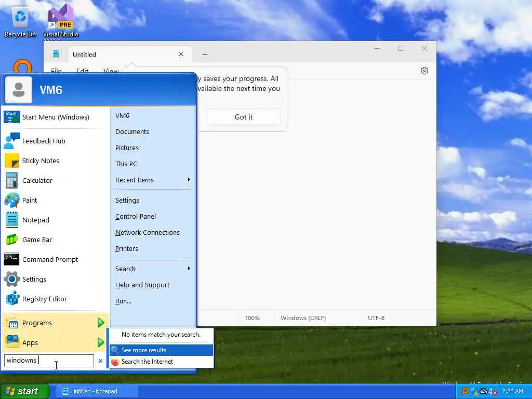
Task: Expand Apps submenu arrow
Action: tap(101, 342)
